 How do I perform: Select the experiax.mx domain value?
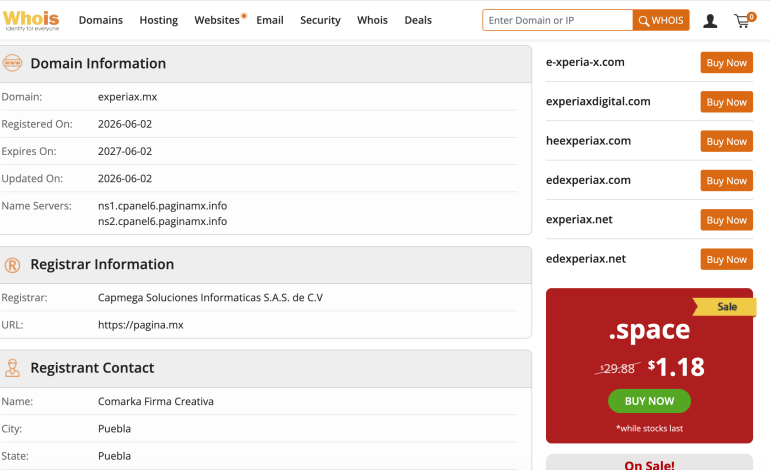pyautogui.click(x=127, y=97)
